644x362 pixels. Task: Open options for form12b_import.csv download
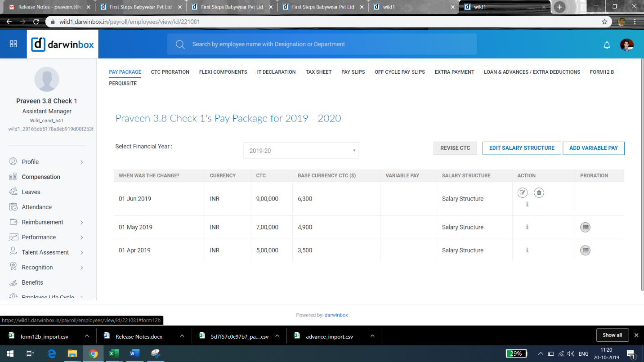87,336
